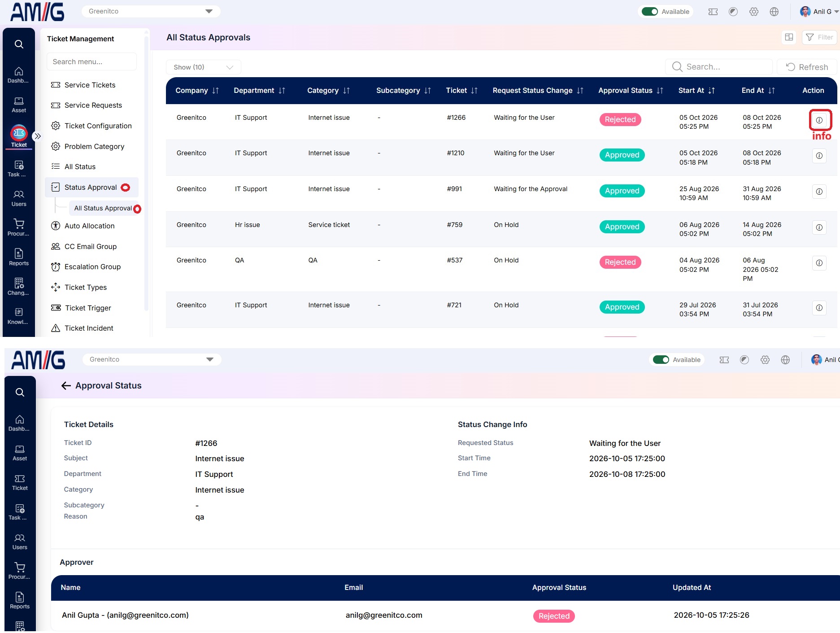Open Auto Allocation menu item

tap(89, 226)
